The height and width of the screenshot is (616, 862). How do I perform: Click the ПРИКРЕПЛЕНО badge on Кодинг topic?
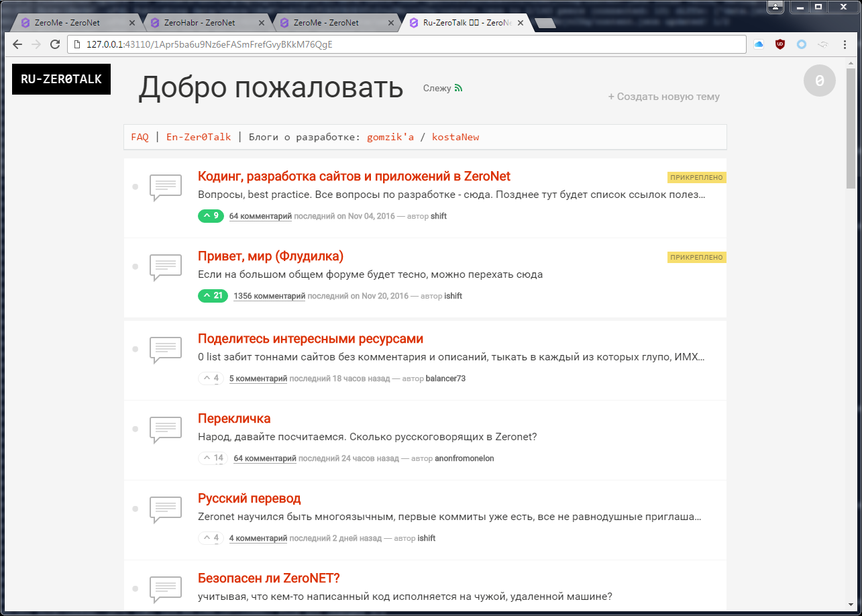pos(697,178)
